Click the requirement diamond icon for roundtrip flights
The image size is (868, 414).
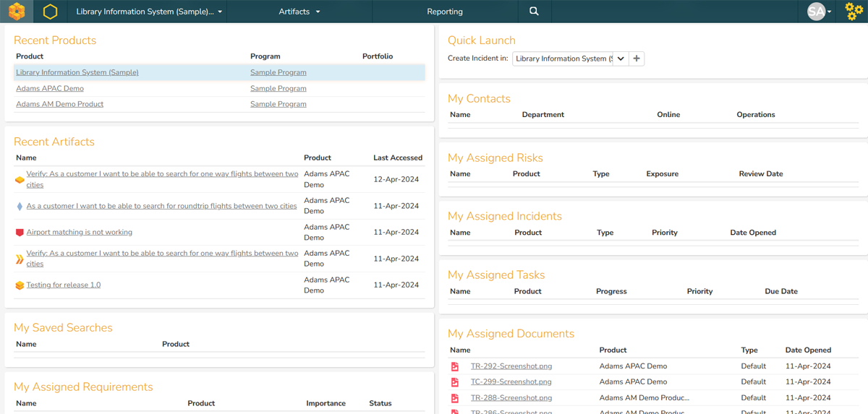(20, 207)
